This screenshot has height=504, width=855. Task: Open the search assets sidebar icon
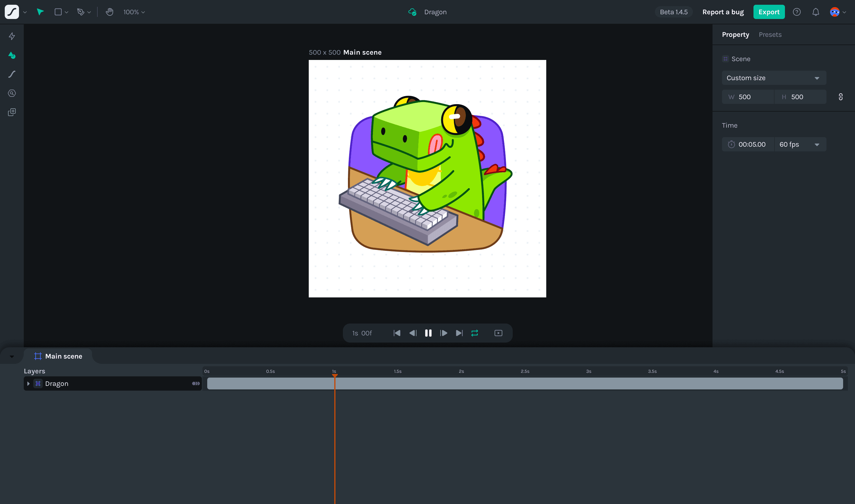coord(12,93)
